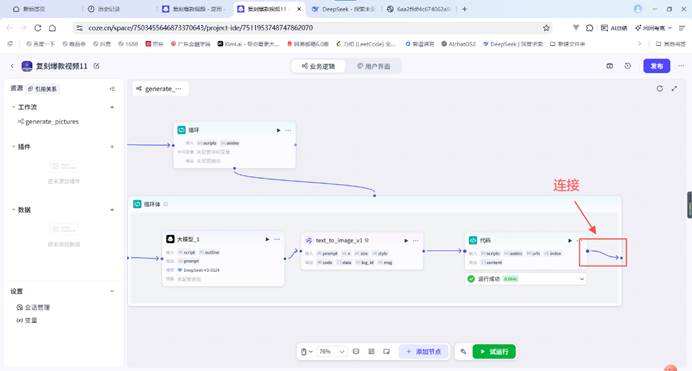Image resolution: width=692 pixels, height=371 pixels.
Task: Run the text_to_image_v1 node play icon
Action: 406,240
